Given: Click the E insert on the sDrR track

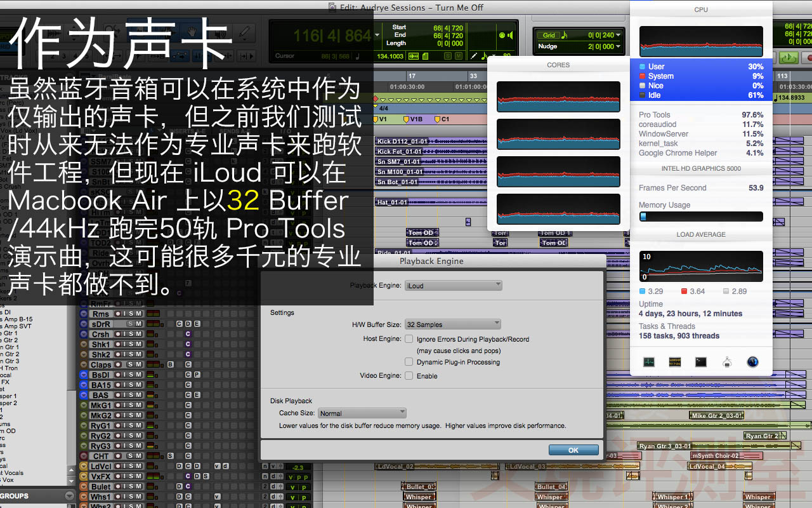Looking at the screenshot, I should (x=197, y=324).
